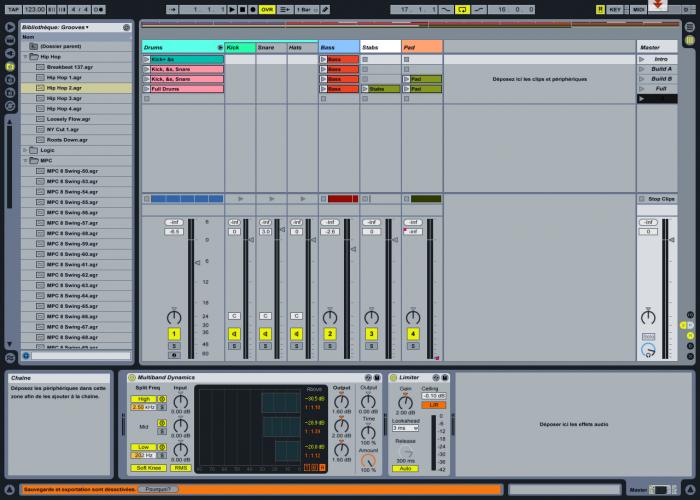Open the Bibliothèque: Grooves location dropdown
The height and width of the screenshot is (500, 700).
[x=55, y=27]
